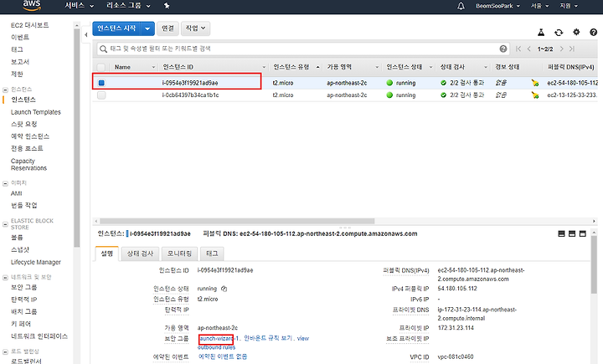Viewport: 603px width, 364px height.
Task: Open 스팟 요청 in sidebar
Action: click(x=23, y=124)
